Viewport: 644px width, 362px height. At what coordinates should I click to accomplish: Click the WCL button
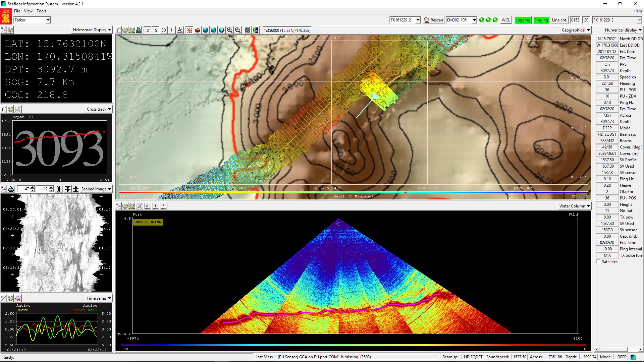click(x=506, y=20)
